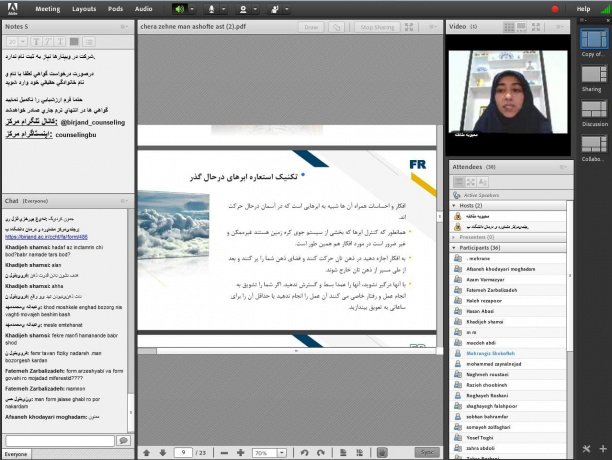Viewport: 612px width, 460px height.
Task: Select Breakout room view icon
Action: (471, 182)
